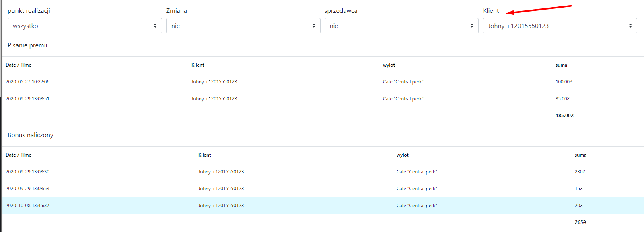Viewport: 644px width, 232px height.
Task: Click the highlighted row dated 2020-10-08 13:45:37
Action: point(27,206)
